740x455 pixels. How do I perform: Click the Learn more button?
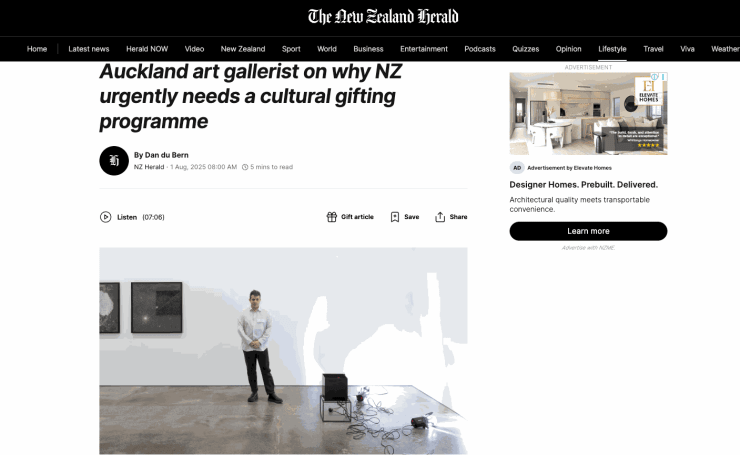click(588, 231)
